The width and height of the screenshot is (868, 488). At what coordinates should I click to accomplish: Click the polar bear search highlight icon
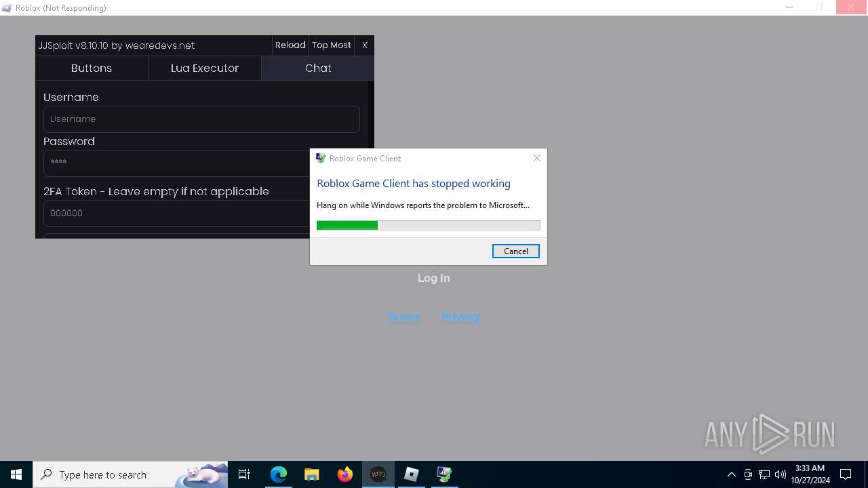(x=201, y=475)
